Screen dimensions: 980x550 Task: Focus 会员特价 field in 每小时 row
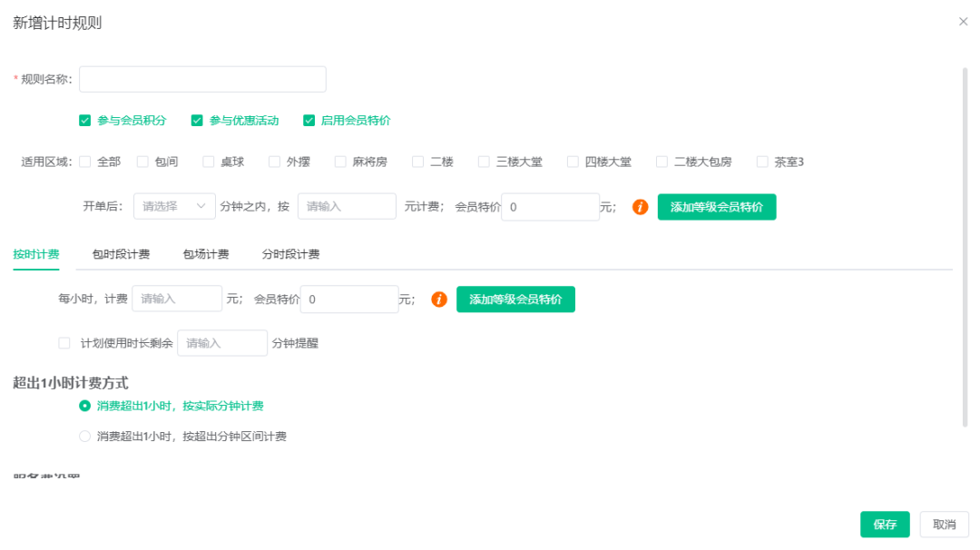349,300
